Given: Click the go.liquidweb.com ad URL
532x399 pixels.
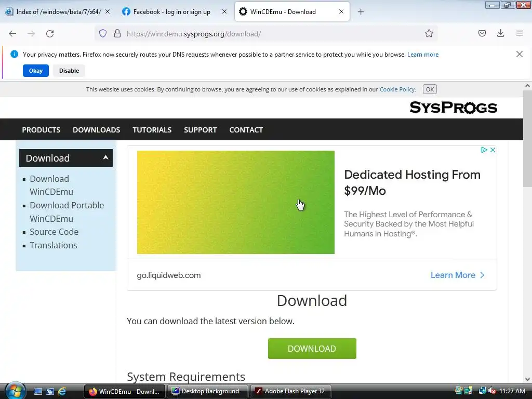Looking at the screenshot, I should (169, 275).
